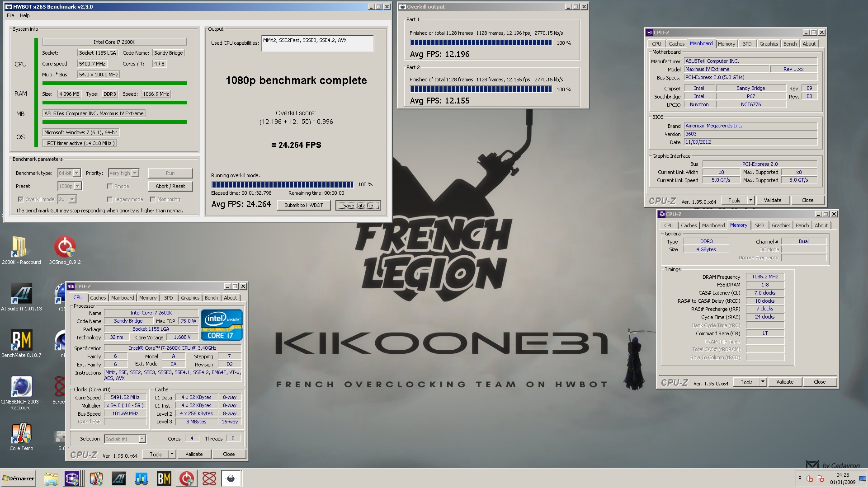
Task: Toggle the Monitoring checkbox
Action: (x=153, y=199)
